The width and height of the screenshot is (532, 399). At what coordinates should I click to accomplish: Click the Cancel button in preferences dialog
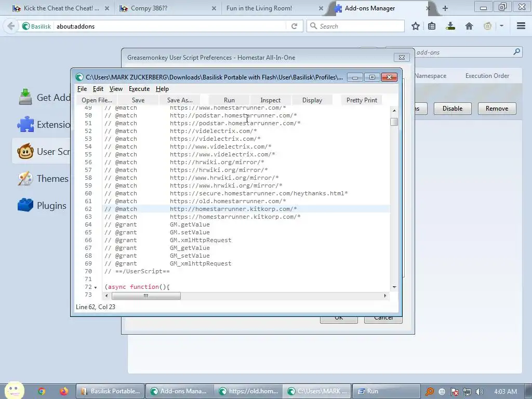(x=383, y=318)
